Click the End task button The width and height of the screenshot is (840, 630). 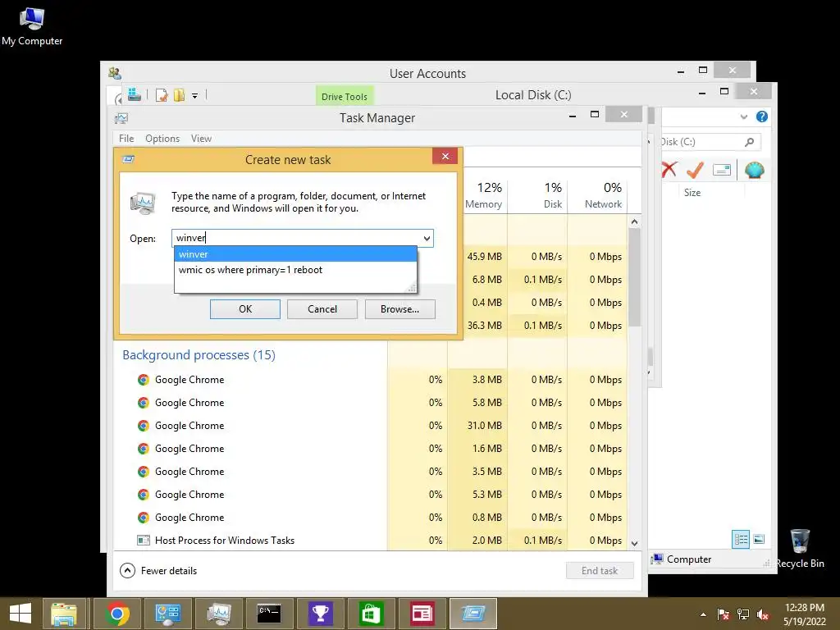pos(600,571)
